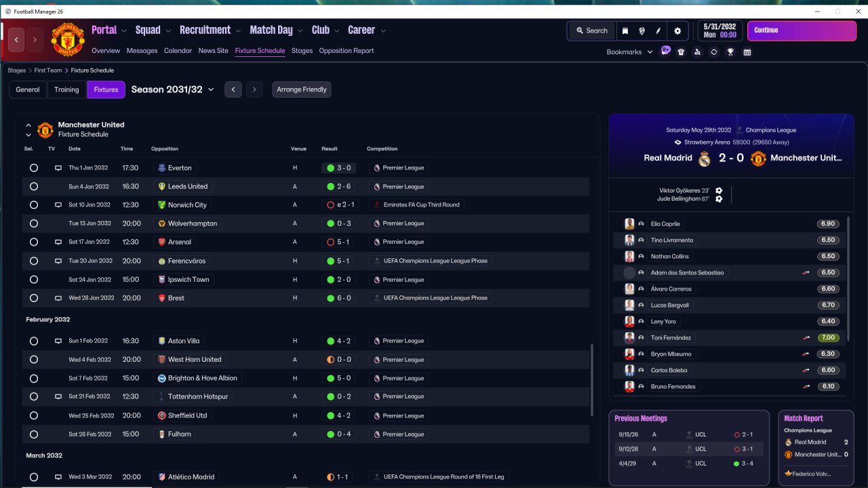Open the calendar grid icon in bookmarks bar

(x=747, y=52)
